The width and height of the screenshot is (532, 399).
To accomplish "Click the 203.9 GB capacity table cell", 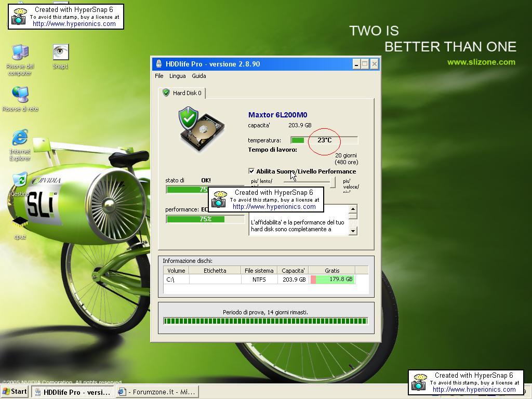I will pyautogui.click(x=294, y=279).
